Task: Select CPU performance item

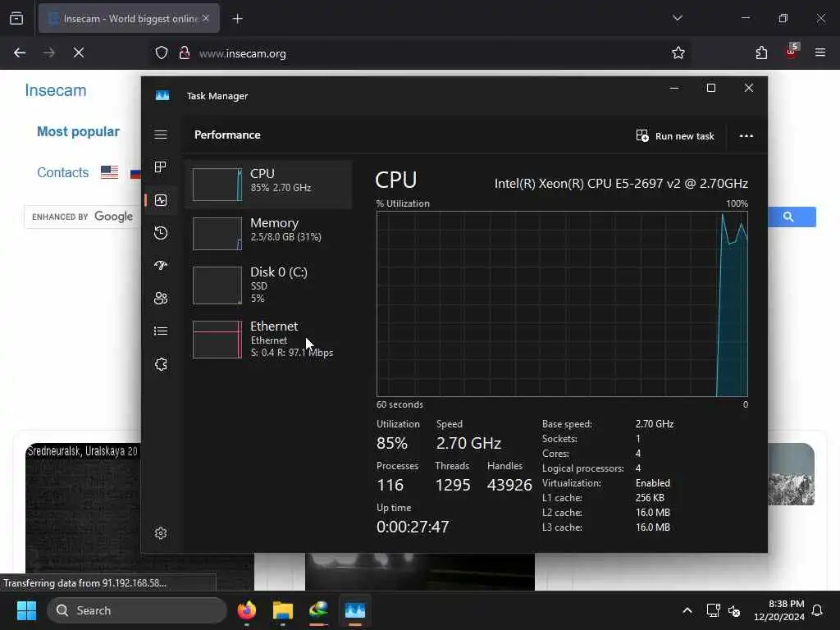Action: [268, 185]
